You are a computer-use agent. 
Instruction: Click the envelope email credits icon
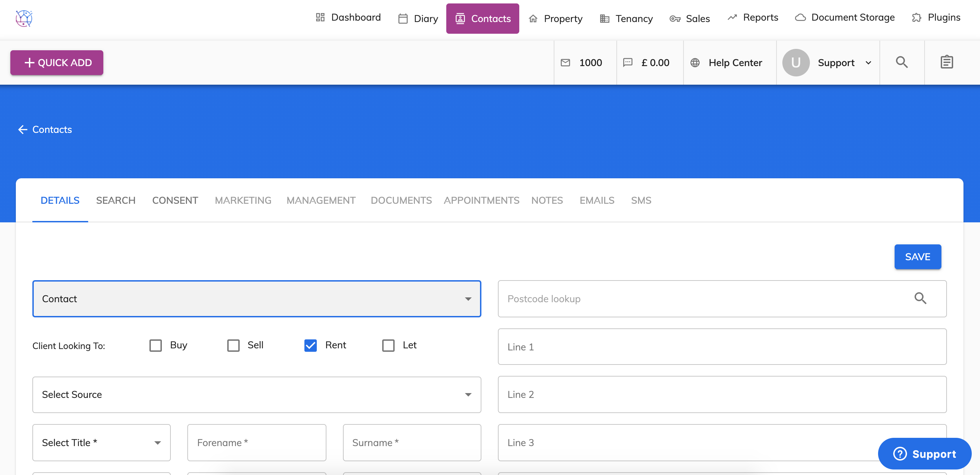coord(565,63)
